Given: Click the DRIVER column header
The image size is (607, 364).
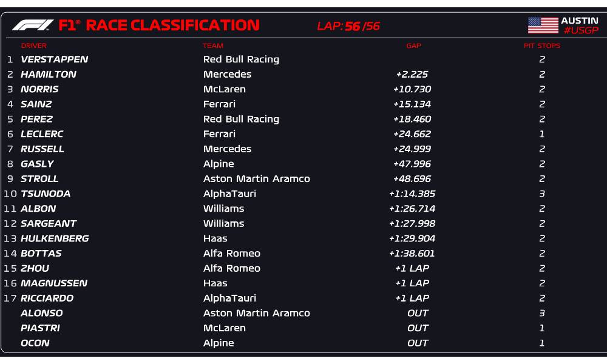Looking at the screenshot, I should coord(33,45).
